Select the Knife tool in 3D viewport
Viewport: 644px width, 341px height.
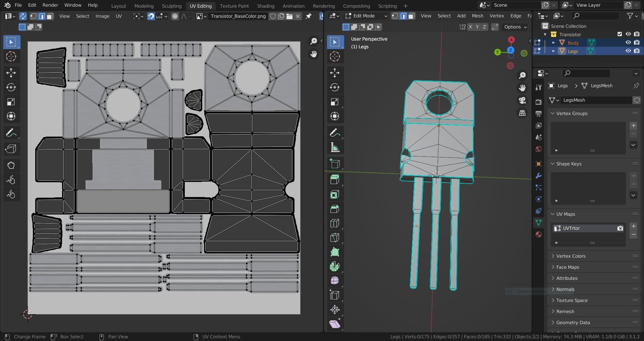(x=335, y=238)
